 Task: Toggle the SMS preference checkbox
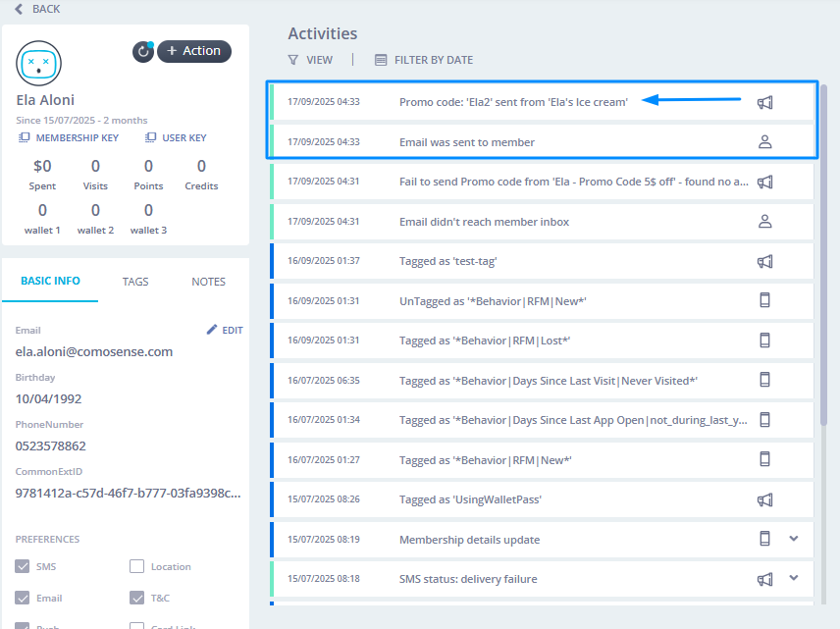pos(24,566)
